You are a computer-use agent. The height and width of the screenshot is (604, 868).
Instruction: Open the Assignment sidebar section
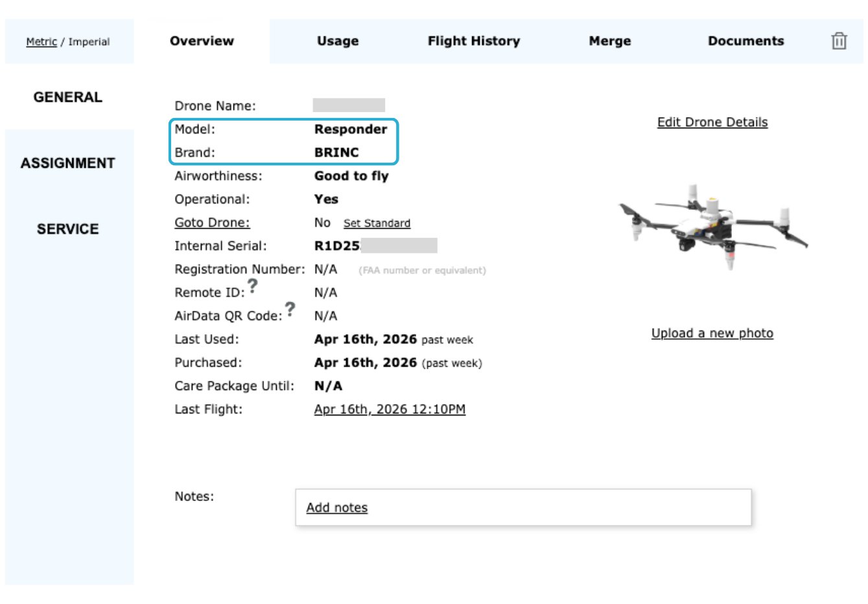[67, 163]
